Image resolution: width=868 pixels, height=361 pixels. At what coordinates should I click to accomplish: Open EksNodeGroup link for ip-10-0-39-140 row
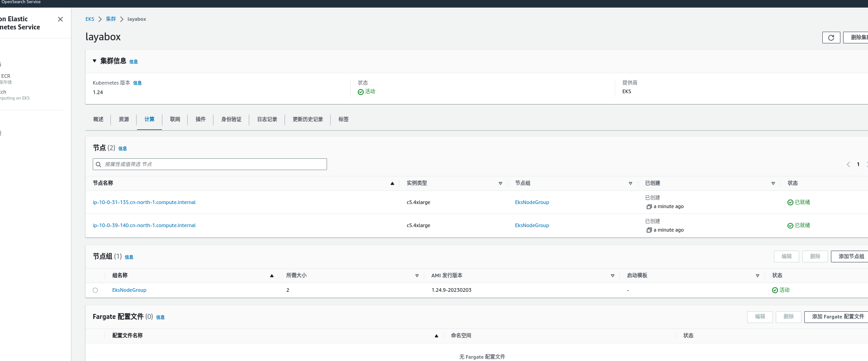click(532, 225)
